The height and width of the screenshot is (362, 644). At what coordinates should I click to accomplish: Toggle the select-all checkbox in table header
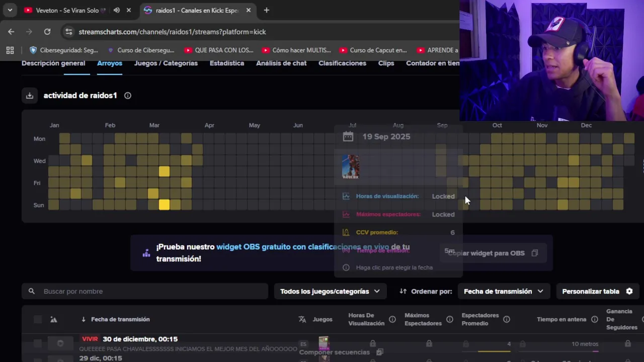coord(38,319)
